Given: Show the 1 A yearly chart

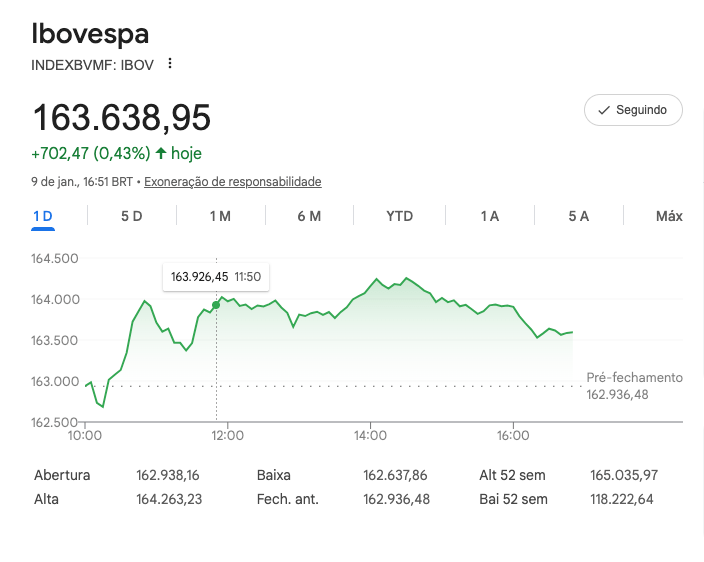Looking at the screenshot, I should coord(489,216).
